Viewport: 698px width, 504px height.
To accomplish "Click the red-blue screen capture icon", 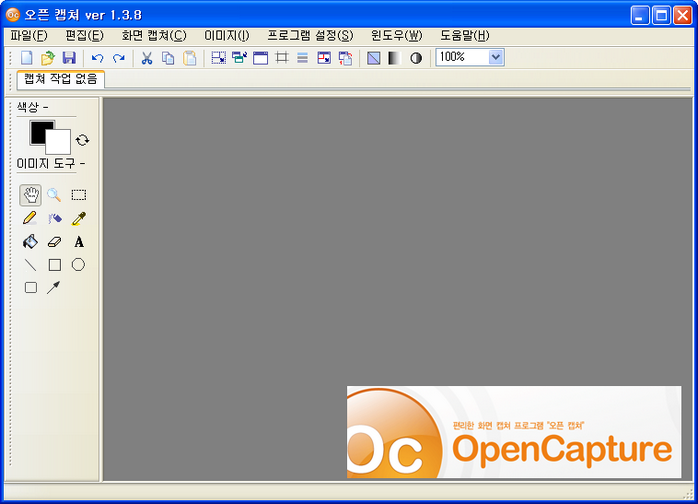I will 324,58.
